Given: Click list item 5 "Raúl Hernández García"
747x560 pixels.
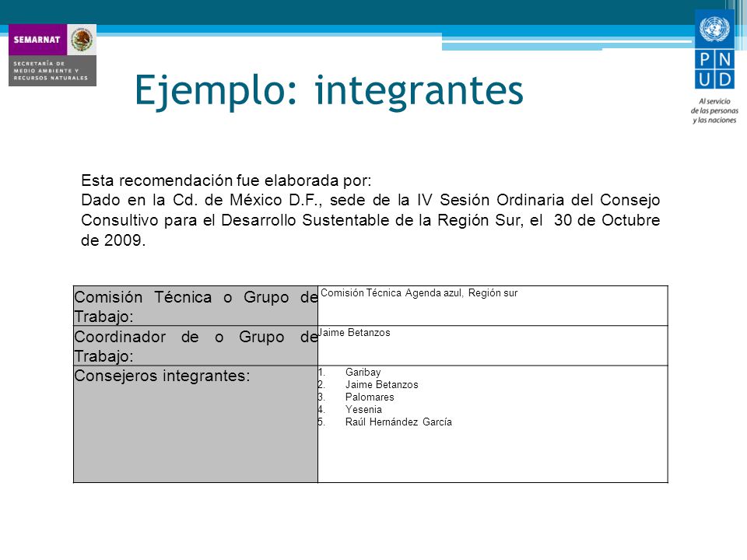Looking at the screenshot, I should (398, 422).
